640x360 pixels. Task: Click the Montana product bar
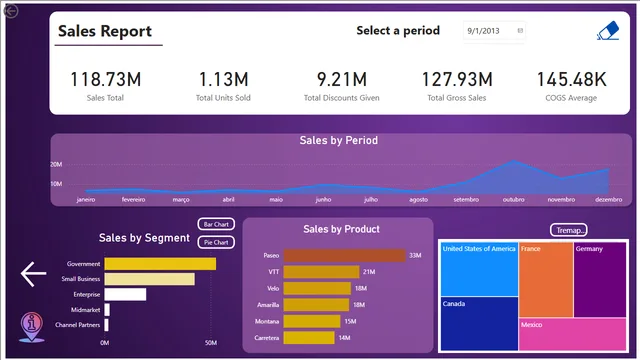point(312,321)
